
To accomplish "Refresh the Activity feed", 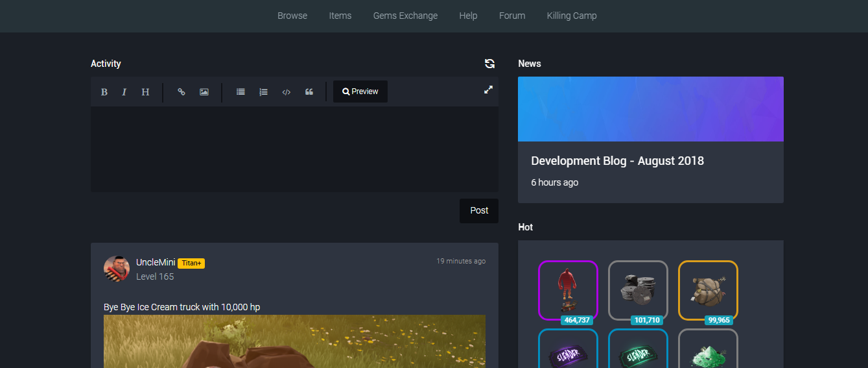I will pyautogui.click(x=489, y=64).
